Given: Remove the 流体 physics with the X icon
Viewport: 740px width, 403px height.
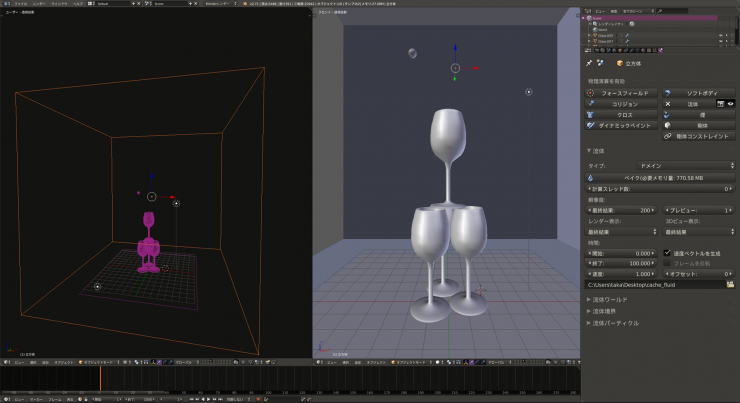Looking at the screenshot, I should coord(667,104).
